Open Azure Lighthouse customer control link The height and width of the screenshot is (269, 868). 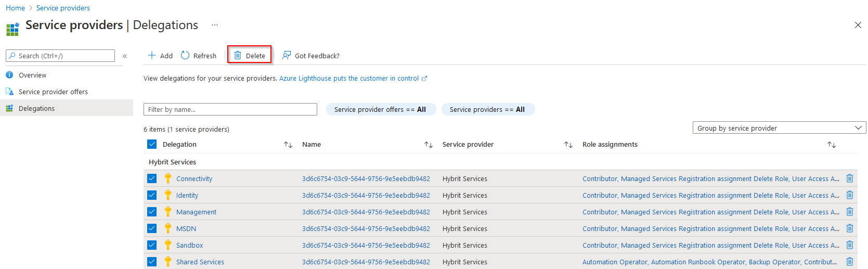point(353,79)
